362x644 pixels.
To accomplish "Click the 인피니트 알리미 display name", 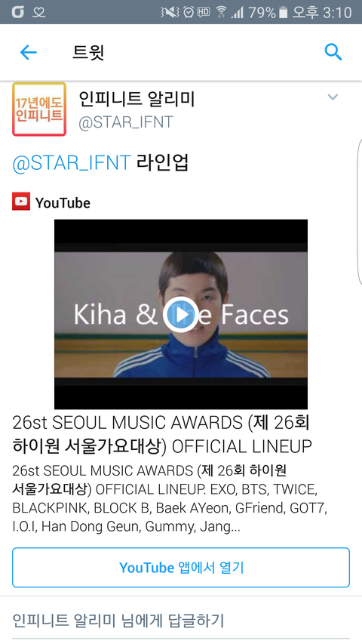I will (x=137, y=99).
